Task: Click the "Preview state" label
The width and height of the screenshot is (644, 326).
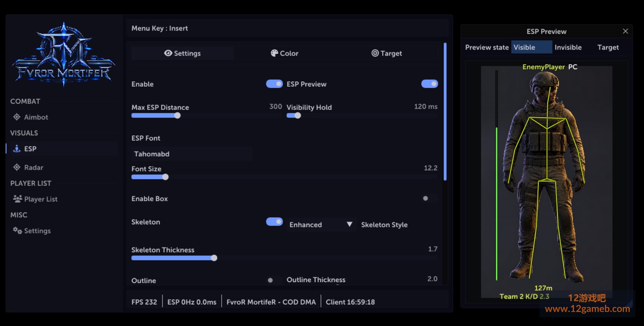Action: tap(487, 47)
